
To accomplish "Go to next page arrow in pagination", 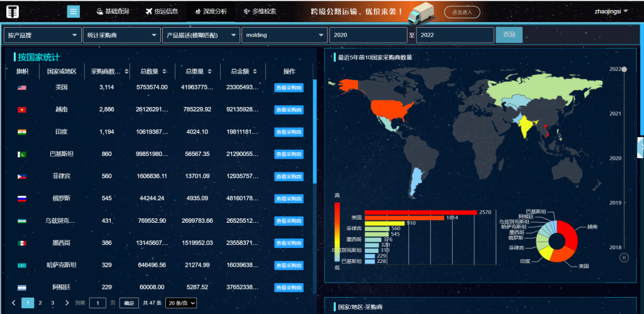I will (x=67, y=303).
